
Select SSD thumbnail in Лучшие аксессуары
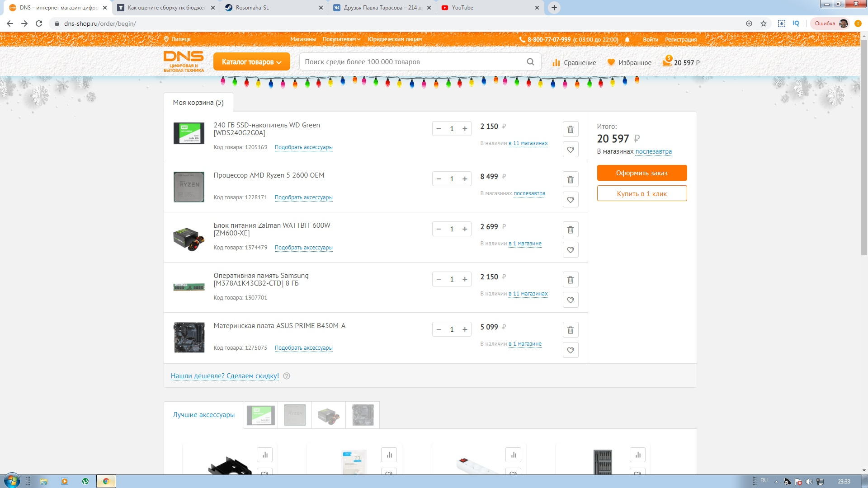261,415
